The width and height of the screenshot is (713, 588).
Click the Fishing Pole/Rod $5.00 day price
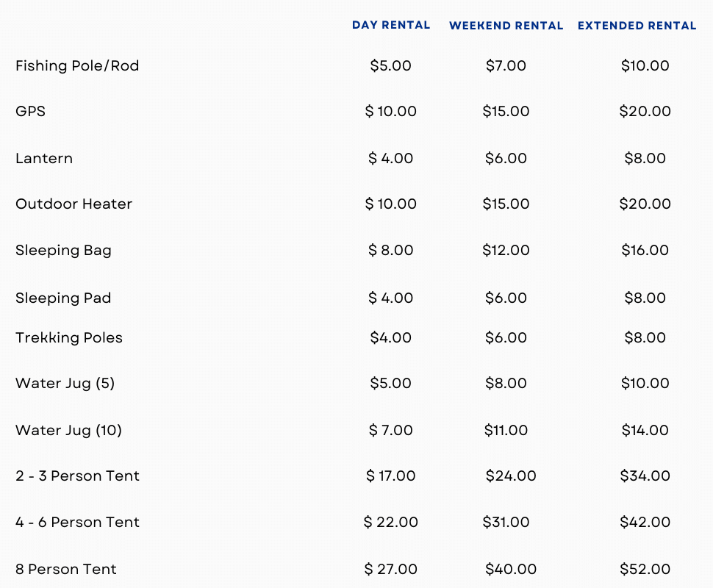(x=391, y=65)
